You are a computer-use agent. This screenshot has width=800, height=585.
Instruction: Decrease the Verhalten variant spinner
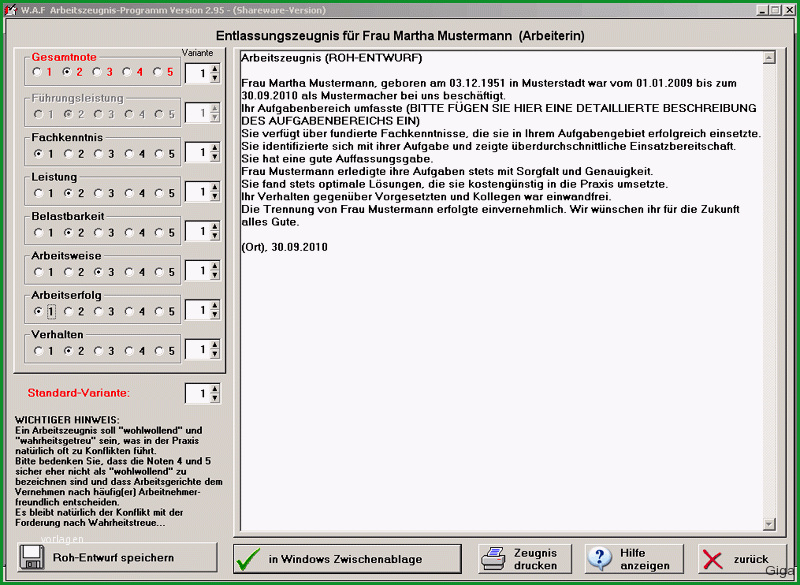click(215, 354)
